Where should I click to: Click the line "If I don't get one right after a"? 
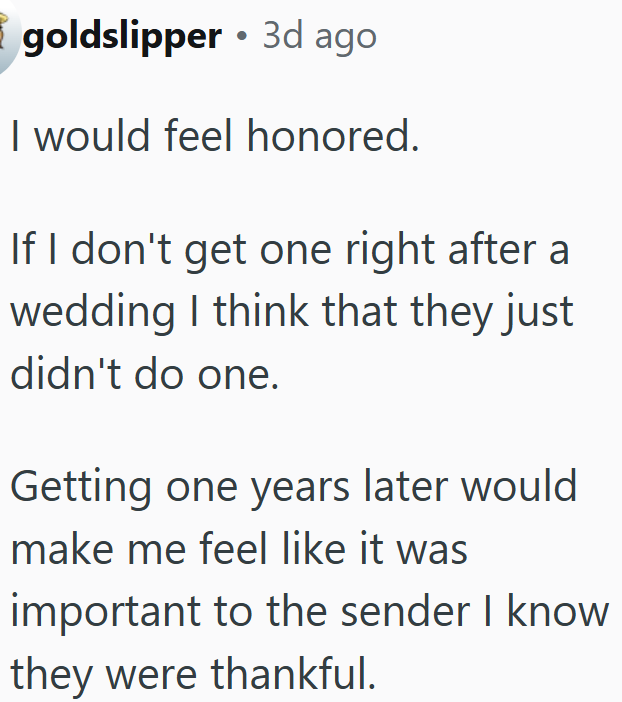(290, 249)
